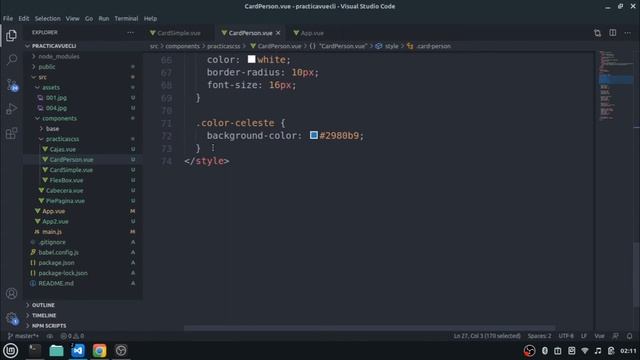Collapse the practicascss folder
This screenshot has width=640, height=360.
pos(62,139)
